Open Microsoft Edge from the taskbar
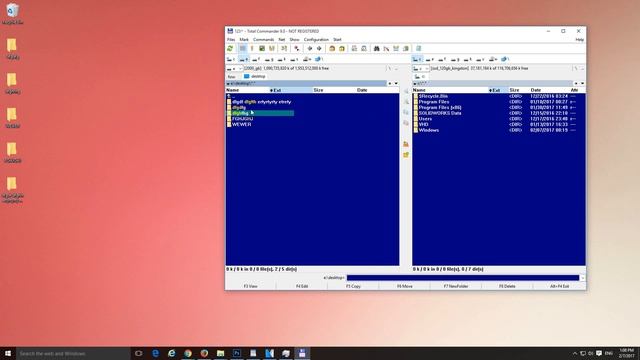 click(156, 353)
